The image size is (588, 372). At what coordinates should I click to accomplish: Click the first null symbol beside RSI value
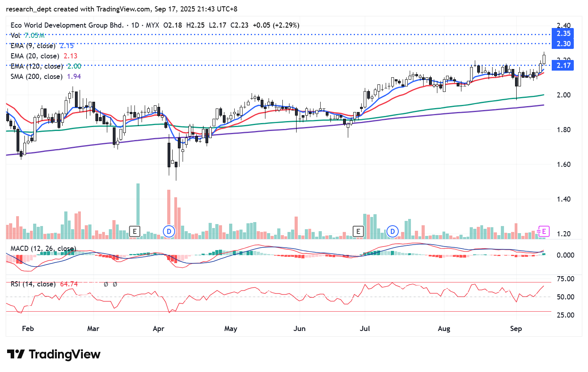point(106,284)
